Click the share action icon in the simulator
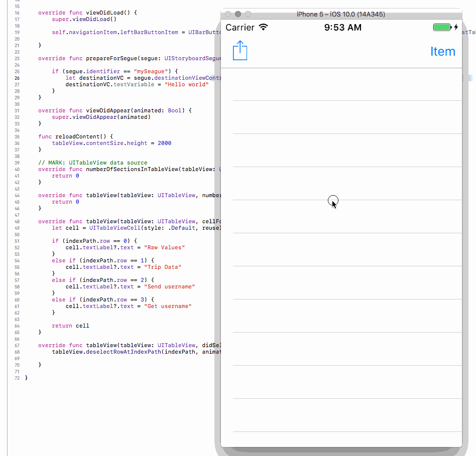Image resolution: width=476 pixels, height=456 pixels. coord(240,51)
